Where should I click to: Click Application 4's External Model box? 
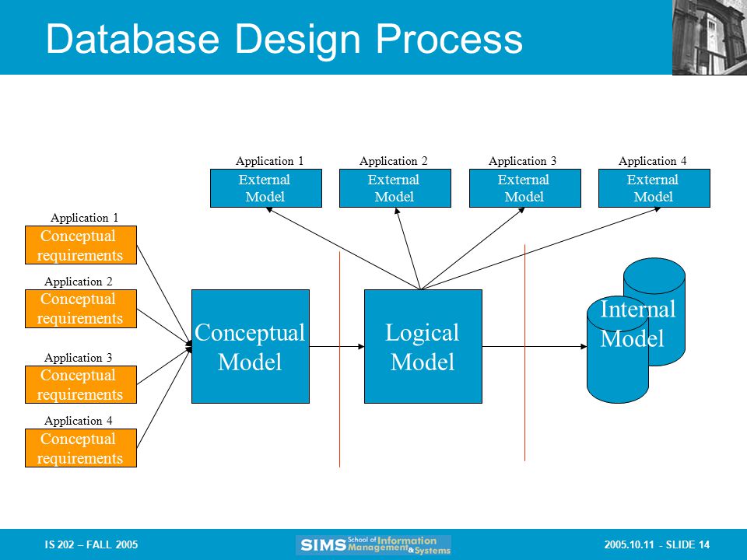654,188
